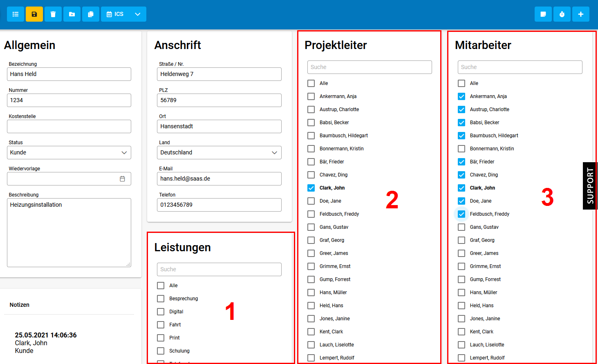This screenshot has width=598, height=364.
Task: Check Schulung in Leistungen
Action: tap(161, 351)
